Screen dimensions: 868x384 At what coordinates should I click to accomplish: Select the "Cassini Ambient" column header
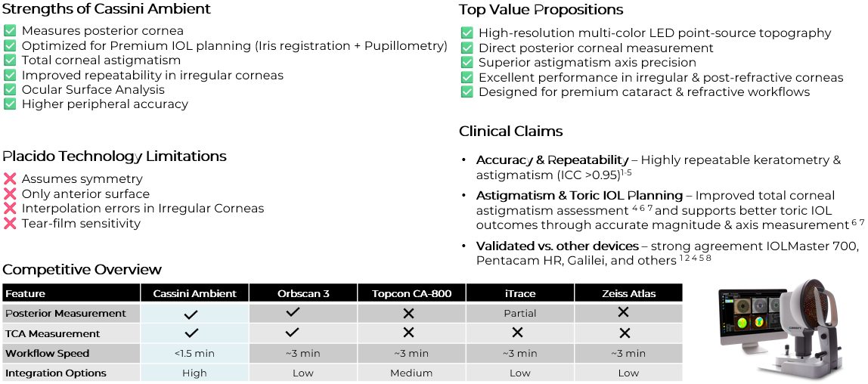pyautogui.click(x=194, y=293)
